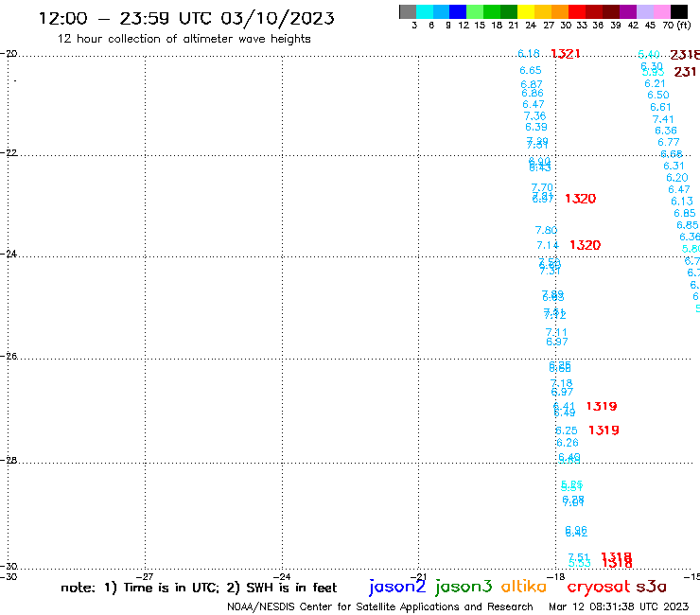
Task: Click wave height value 6.65
Action: point(531,70)
